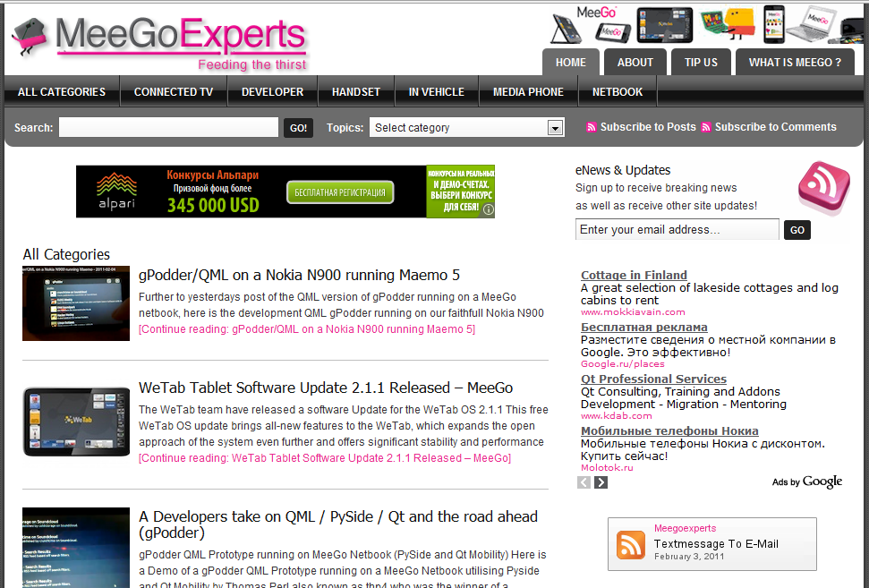Click www.mokkiavain.com ad URL
Image resolution: width=869 pixels, height=588 pixels.
[x=633, y=312]
